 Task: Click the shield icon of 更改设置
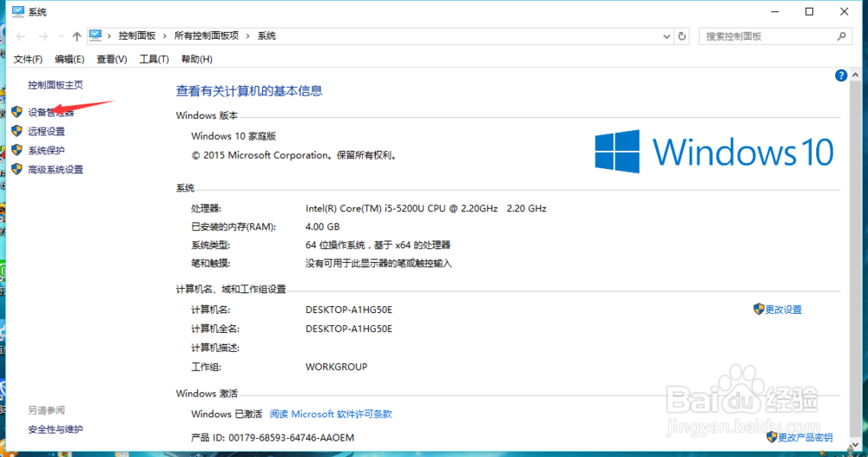pos(759,310)
